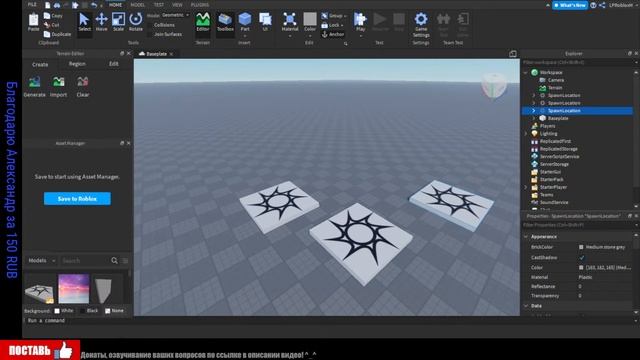
Task: Collapse the Workspace tree node
Action: tap(526, 72)
